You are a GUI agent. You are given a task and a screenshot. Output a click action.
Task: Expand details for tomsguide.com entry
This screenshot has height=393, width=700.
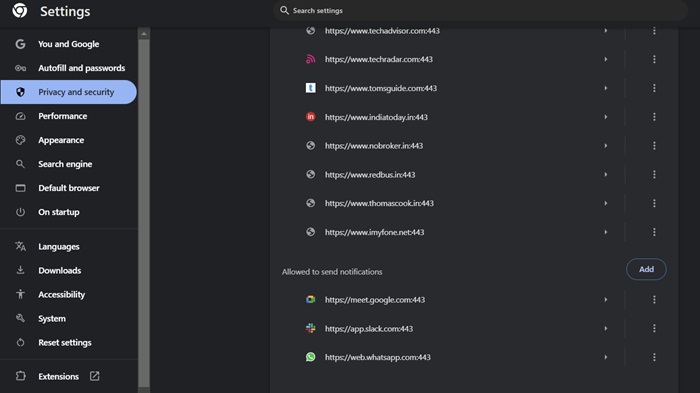point(606,88)
